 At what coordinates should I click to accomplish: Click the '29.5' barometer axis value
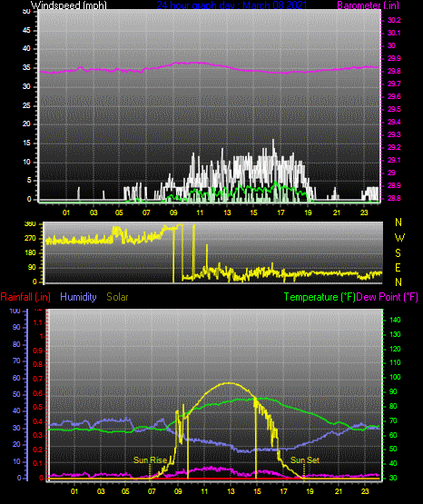394,109
